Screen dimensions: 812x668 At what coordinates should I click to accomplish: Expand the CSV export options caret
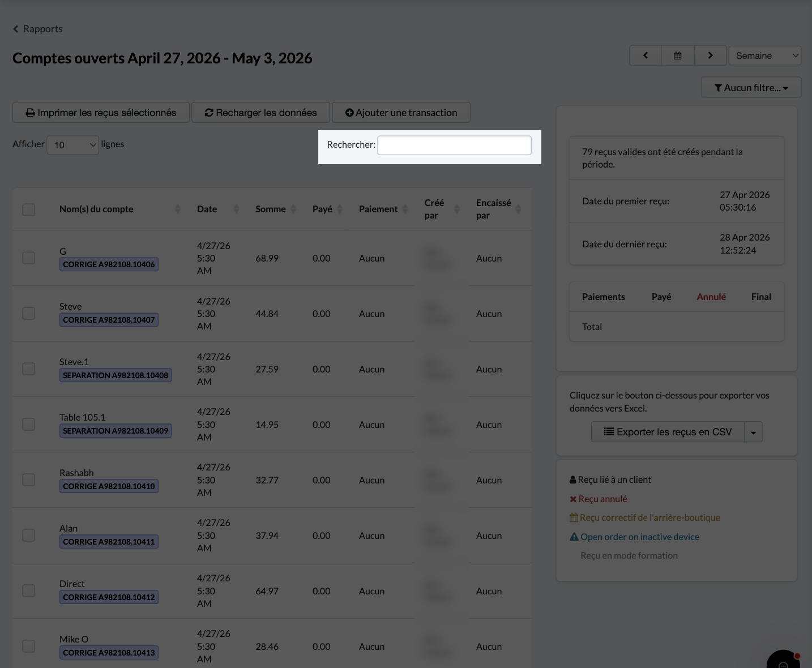754,432
